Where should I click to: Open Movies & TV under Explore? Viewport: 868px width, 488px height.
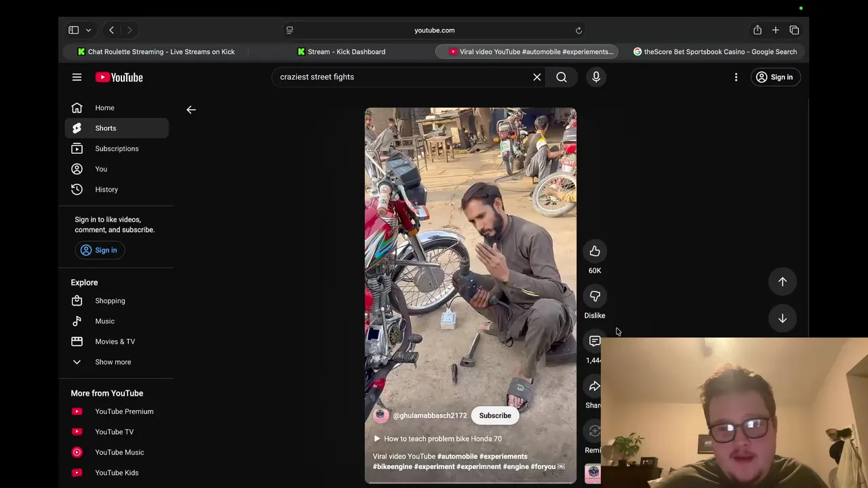117,342
